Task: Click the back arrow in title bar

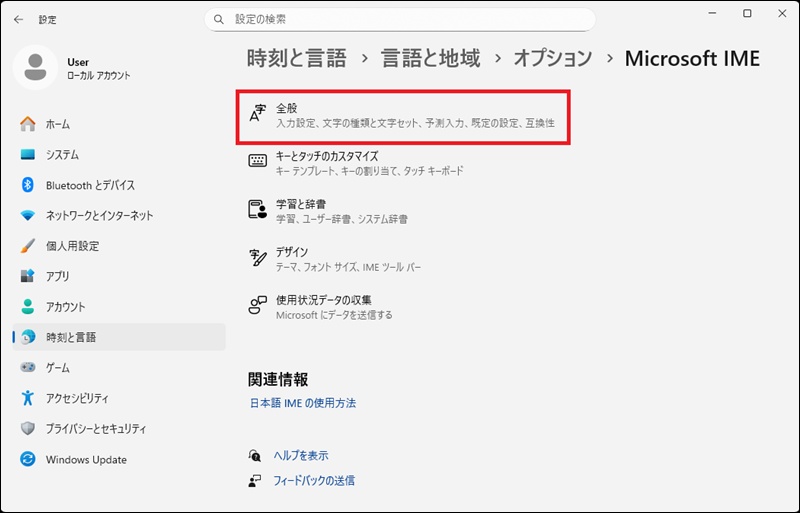Action: point(18,19)
